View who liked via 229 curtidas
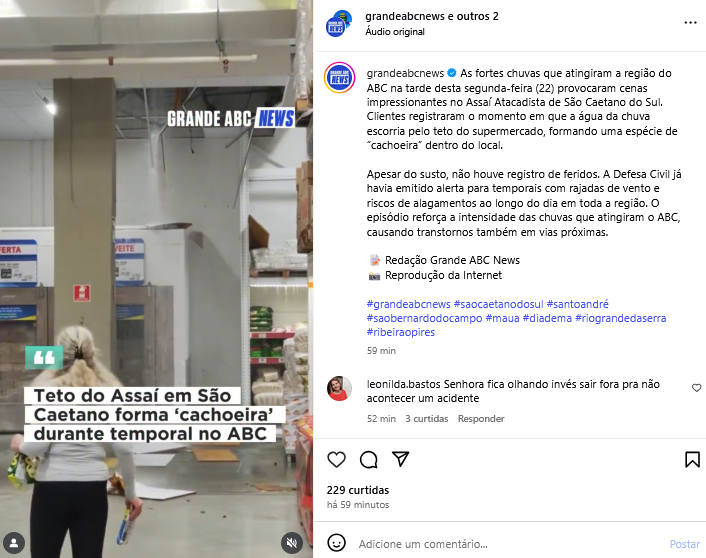Image resolution: width=706 pixels, height=558 pixels. 358,490
